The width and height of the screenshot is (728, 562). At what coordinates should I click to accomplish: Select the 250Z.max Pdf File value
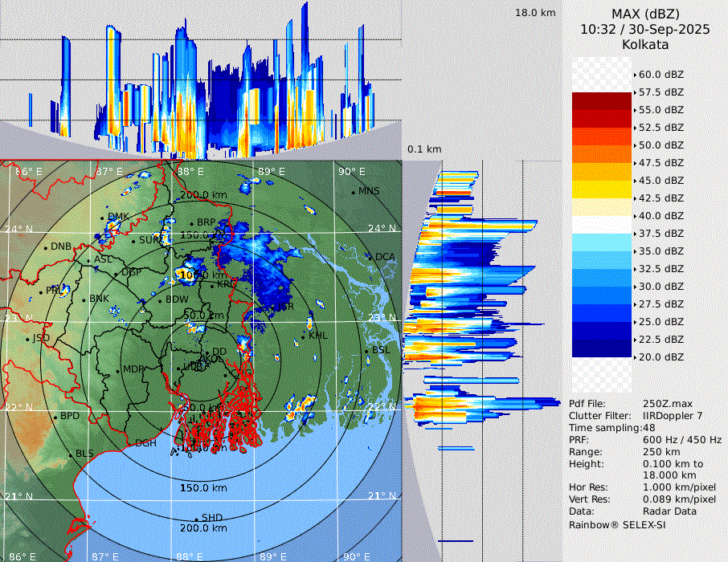coord(668,404)
